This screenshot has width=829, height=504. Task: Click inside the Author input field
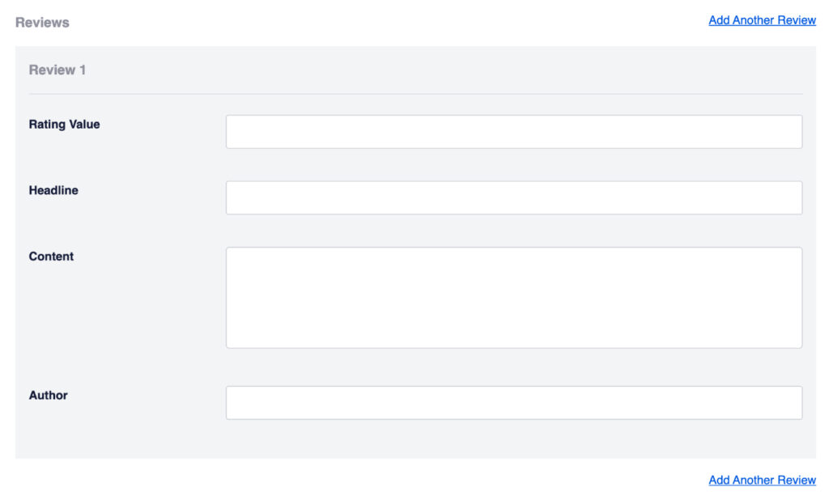click(513, 402)
